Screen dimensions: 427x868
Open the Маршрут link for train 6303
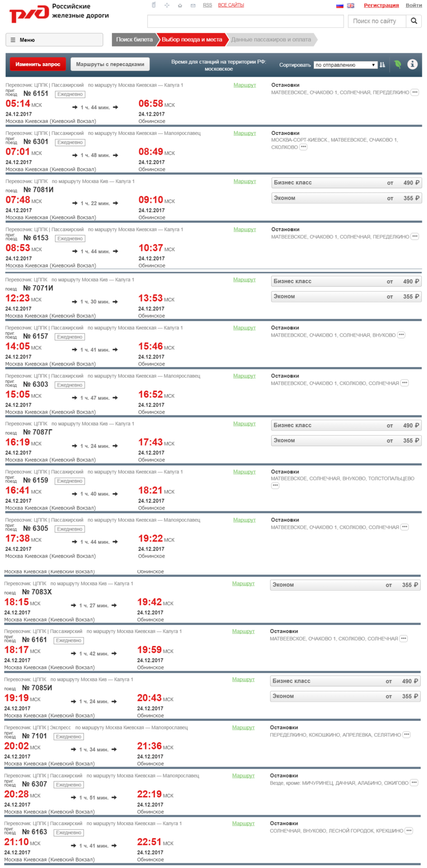(x=244, y=376)
